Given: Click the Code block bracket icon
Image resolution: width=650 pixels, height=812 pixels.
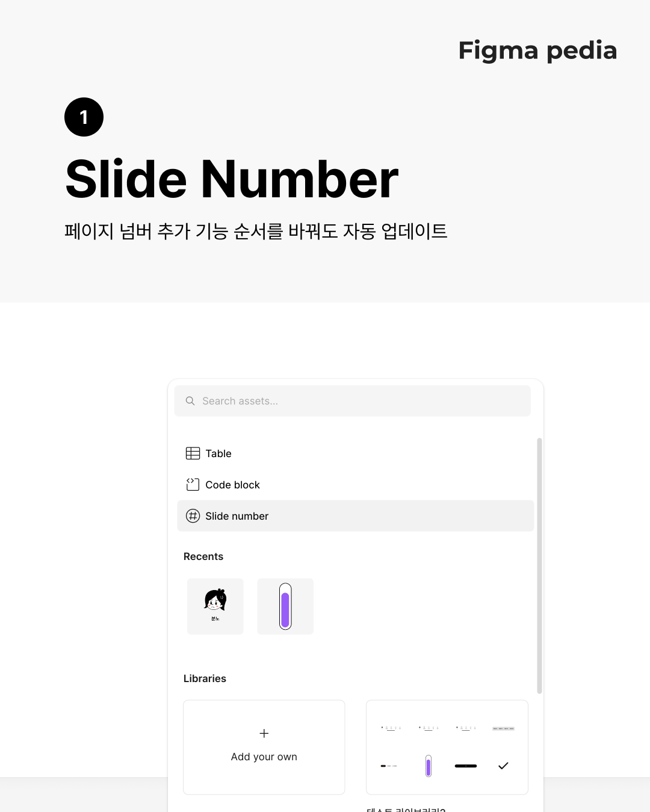Looking at the screenshot, I should (x=193, y=484).
